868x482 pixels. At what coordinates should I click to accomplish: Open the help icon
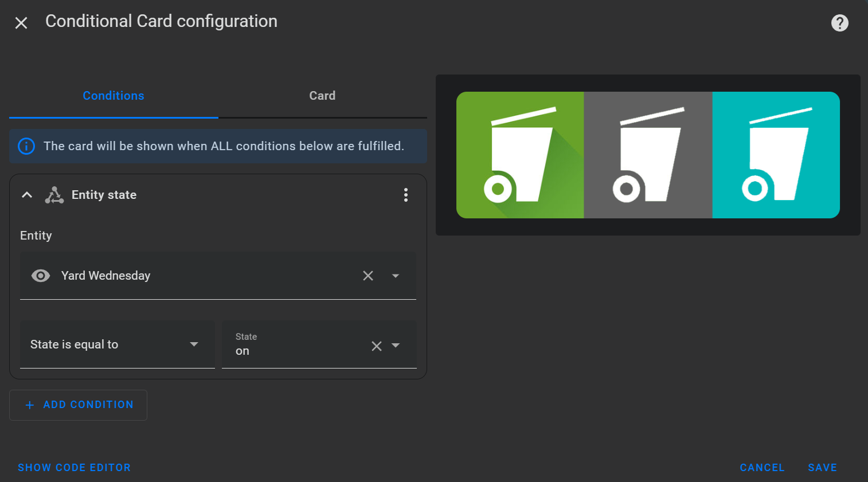click(840, 23)
